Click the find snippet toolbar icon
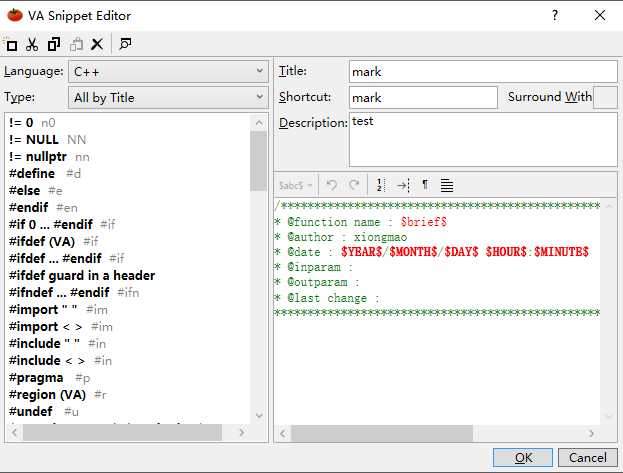Image resolution: width=623 pixels, height=473 pixels. (125, 44)
